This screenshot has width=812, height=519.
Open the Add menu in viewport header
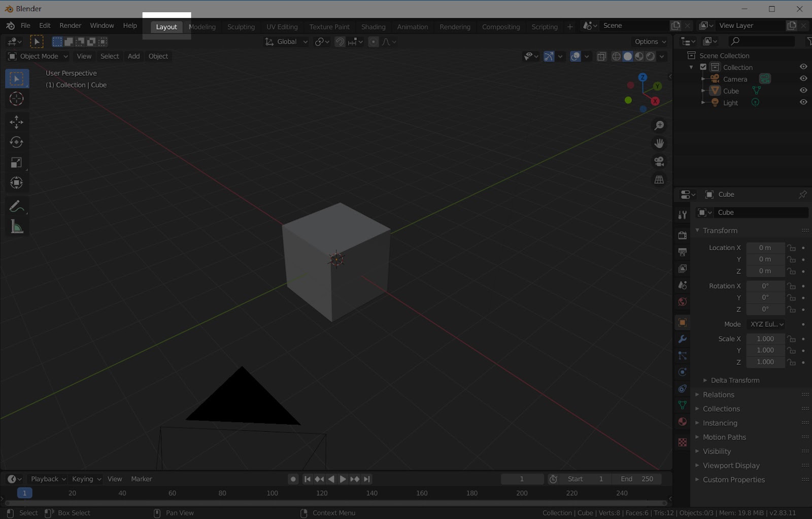(133, 56)
